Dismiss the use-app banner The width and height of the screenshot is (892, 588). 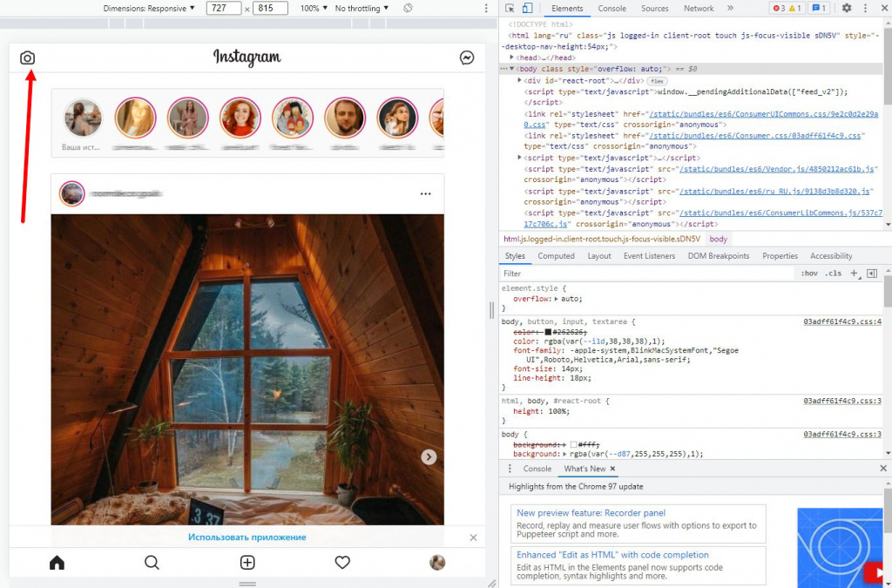tap(473, 537)
